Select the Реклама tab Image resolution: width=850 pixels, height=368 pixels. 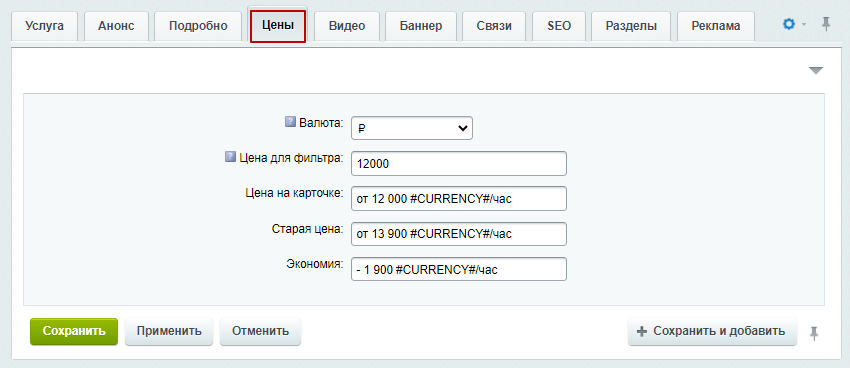716,26
